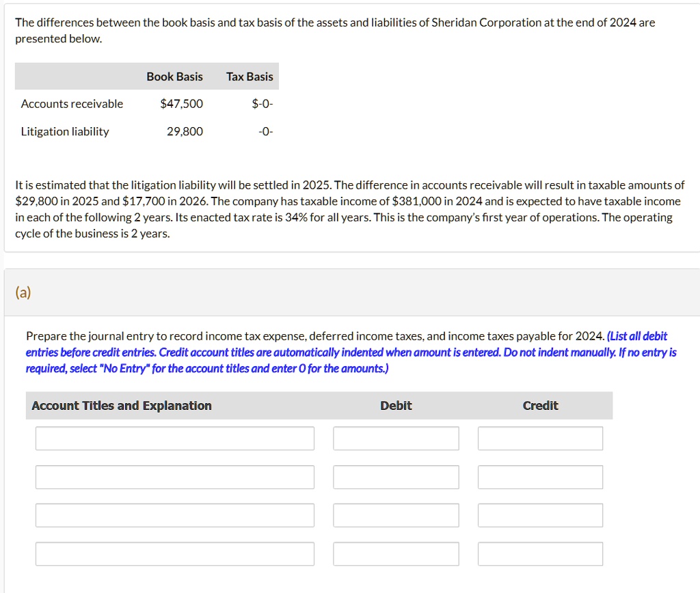Screen dimensions: 700x593
Task: Click the Account Titles and Explanation header
Action: 120,405
